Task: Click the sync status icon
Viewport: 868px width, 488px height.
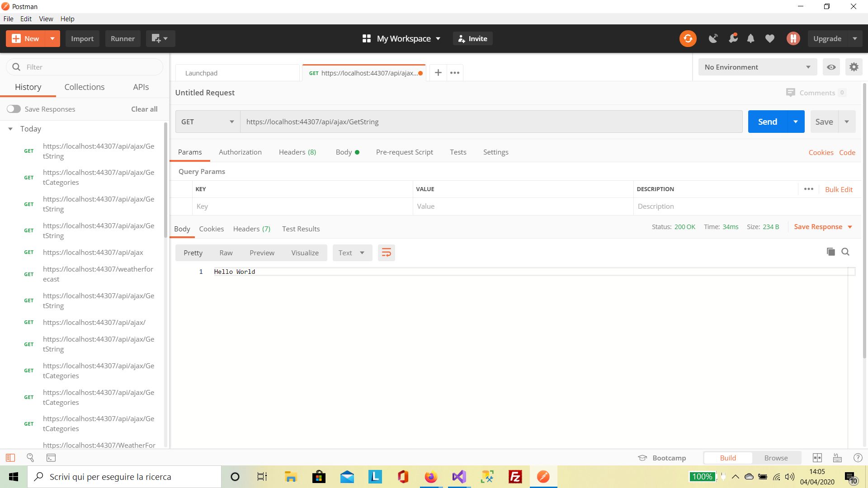Action: point(688,38)
